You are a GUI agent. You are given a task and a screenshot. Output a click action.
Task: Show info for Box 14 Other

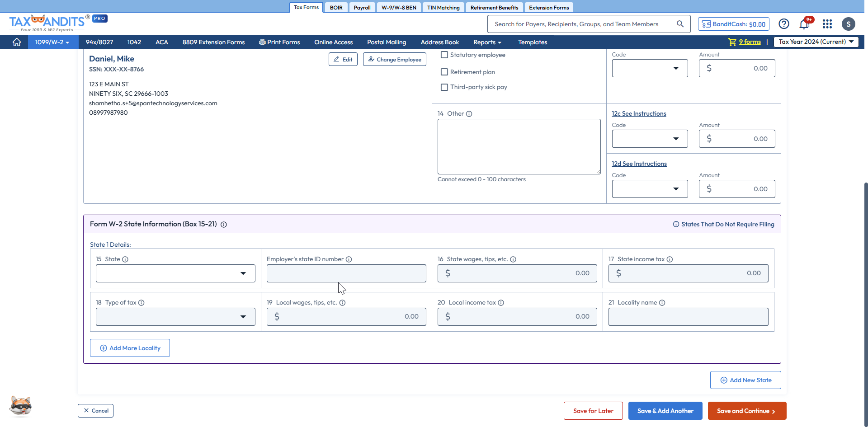(469, 114)
